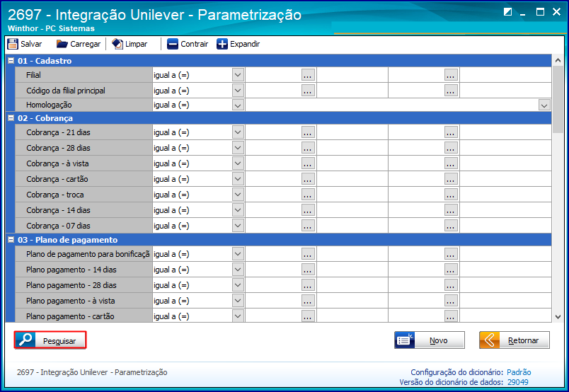Select the Homologação row label

[x=49, y=105]
